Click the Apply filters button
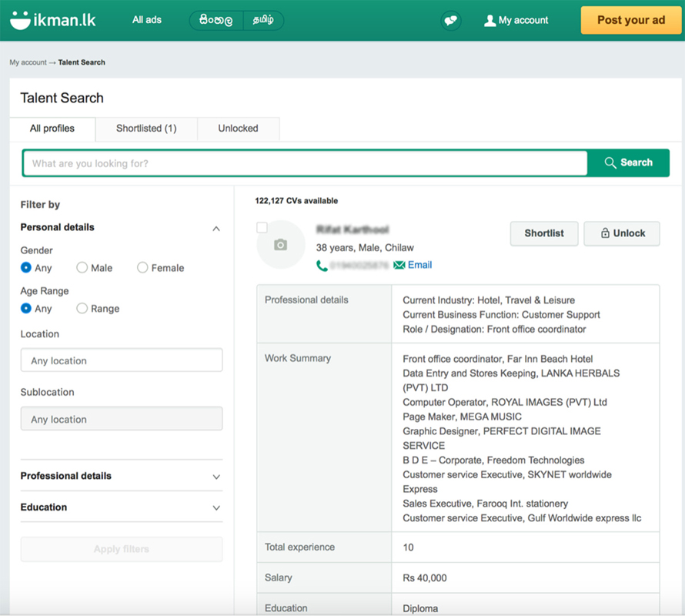This screenshot has height=616, width=685. click(122, 549)
